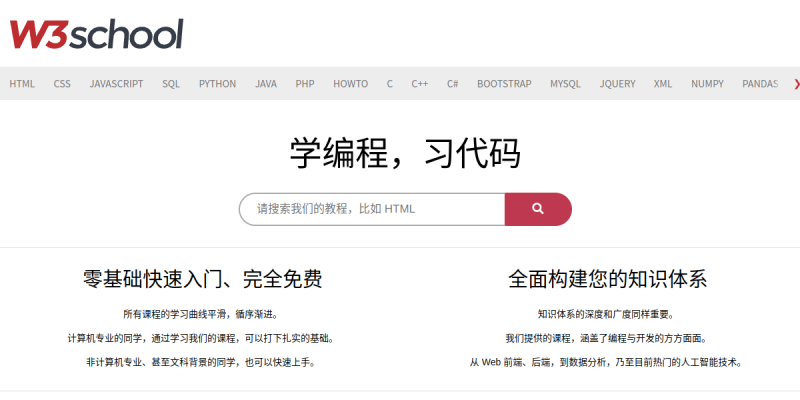Choose JAVA from the top navigation
800x400 pixels.
tap(266, 84)
